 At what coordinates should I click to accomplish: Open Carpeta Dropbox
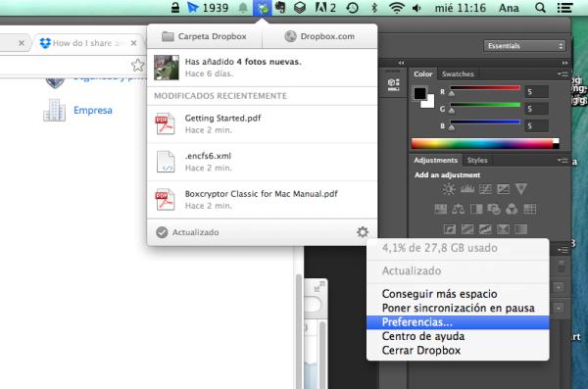pyautogui.click(x=204, y=36)
